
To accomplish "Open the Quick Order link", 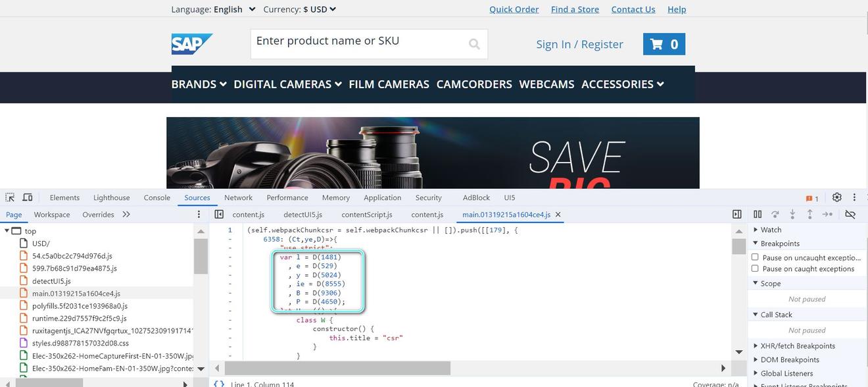I will click(514, 9).
